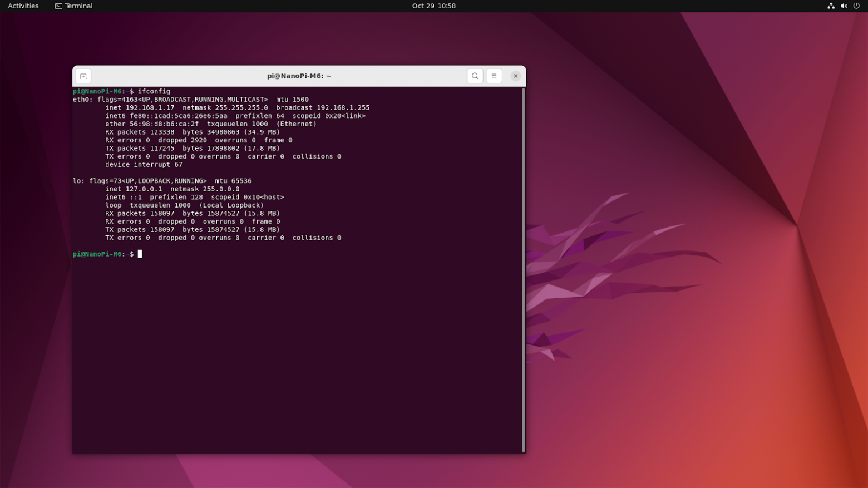Image resolution: width=868 pixels, height=488 pixels.
Task: Click the MAC address 56:98:d8:b6:ca:2f
Action: pyautogui.click(x=164, y=124)
